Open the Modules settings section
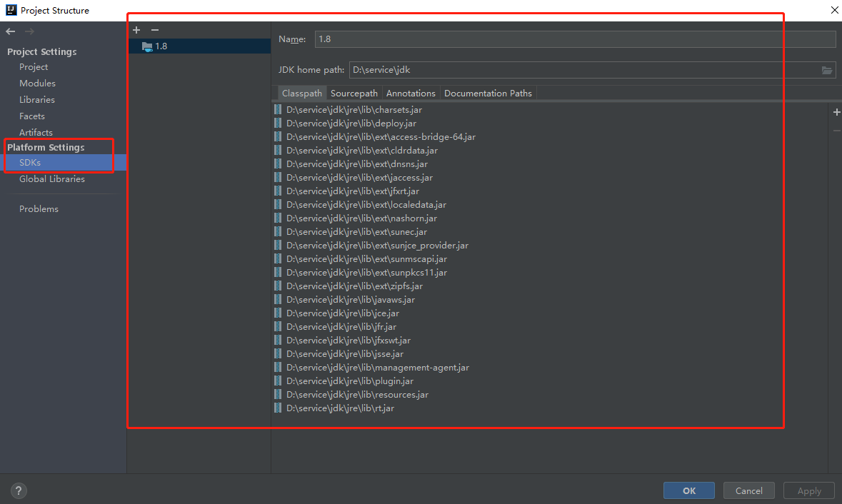Image resolution: width=842 pixels, height=504 pixels. [37, 83]
